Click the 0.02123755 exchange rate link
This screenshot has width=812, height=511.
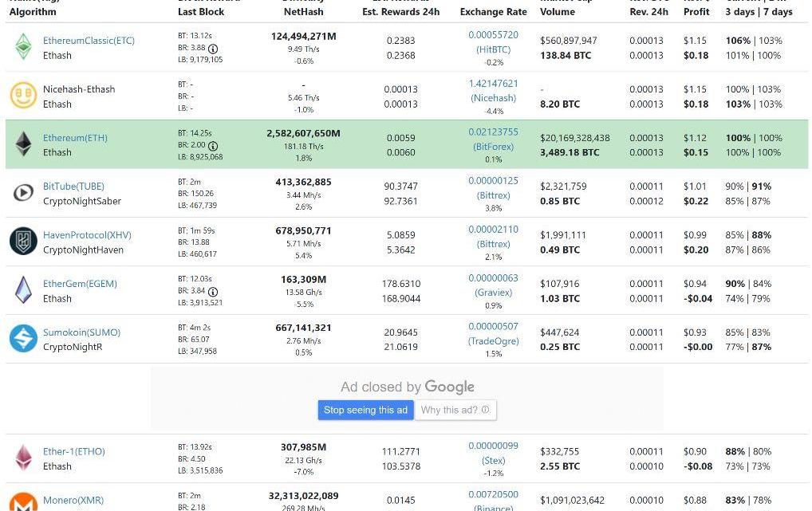[x=493, y=132]
